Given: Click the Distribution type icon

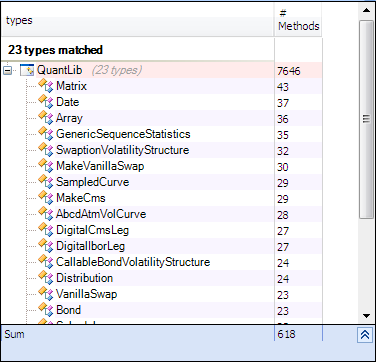Looking at the screenshot, I should coord(46,278).
